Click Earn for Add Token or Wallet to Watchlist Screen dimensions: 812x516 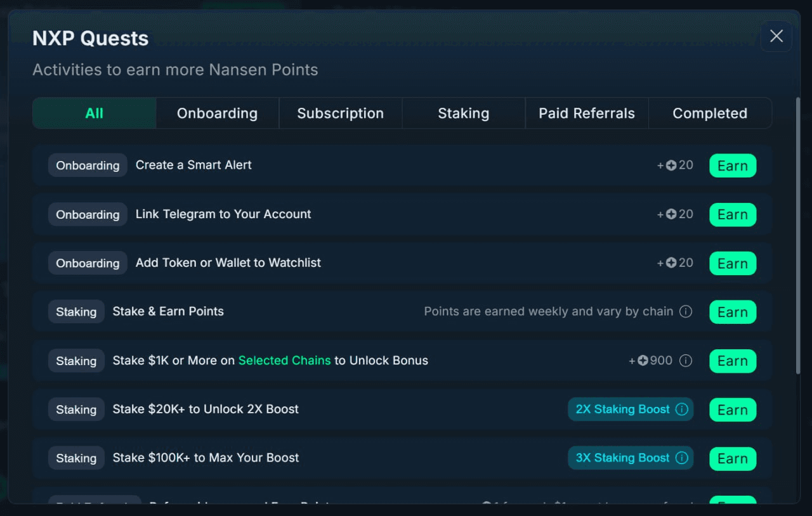pos(733,263)
